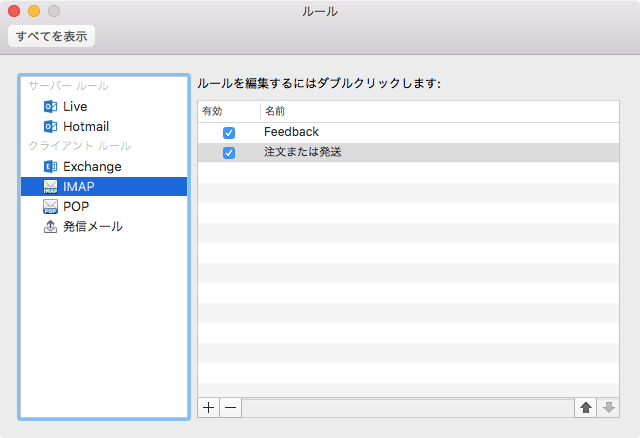Click the 発信メール outbox icon
Image resolution: width=640 pixels, height=438 pixels.
[x=50, y=227]
